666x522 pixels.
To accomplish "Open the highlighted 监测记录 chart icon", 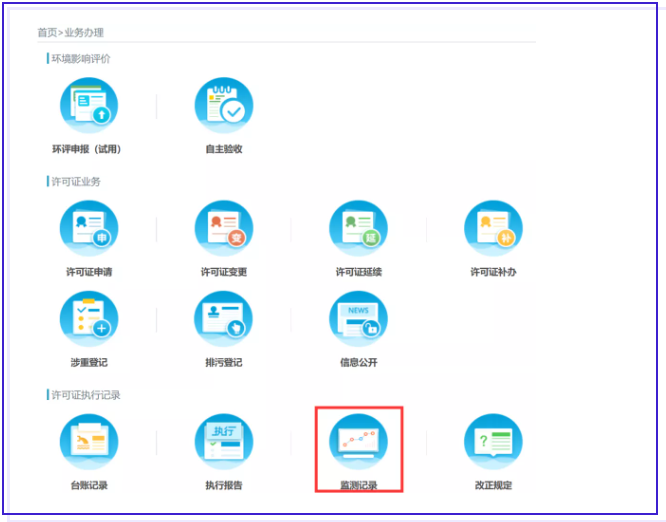I will pyautogui.click(x=358, y=442).
